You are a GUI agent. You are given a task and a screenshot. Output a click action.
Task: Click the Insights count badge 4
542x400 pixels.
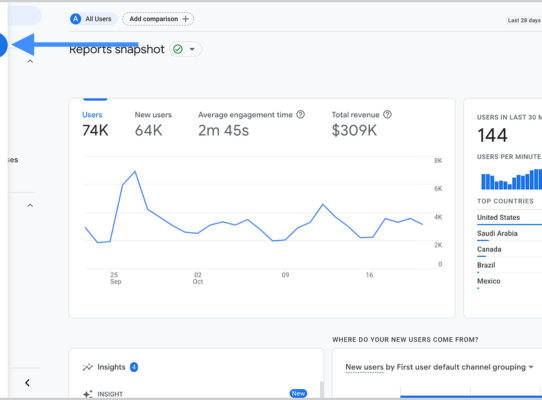[x=134, y=367]
